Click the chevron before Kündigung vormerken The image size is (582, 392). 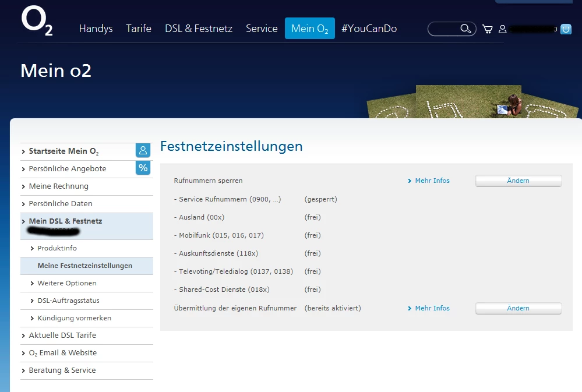pos(32,318)
